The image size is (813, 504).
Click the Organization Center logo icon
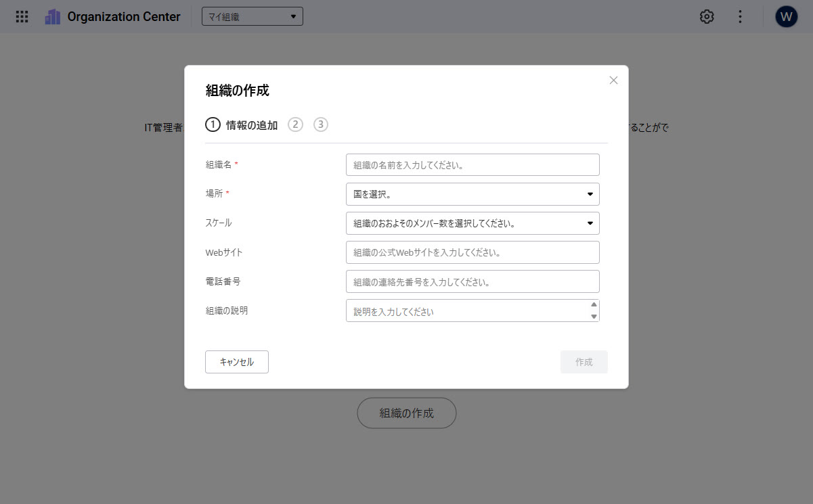tap(53, 17)
